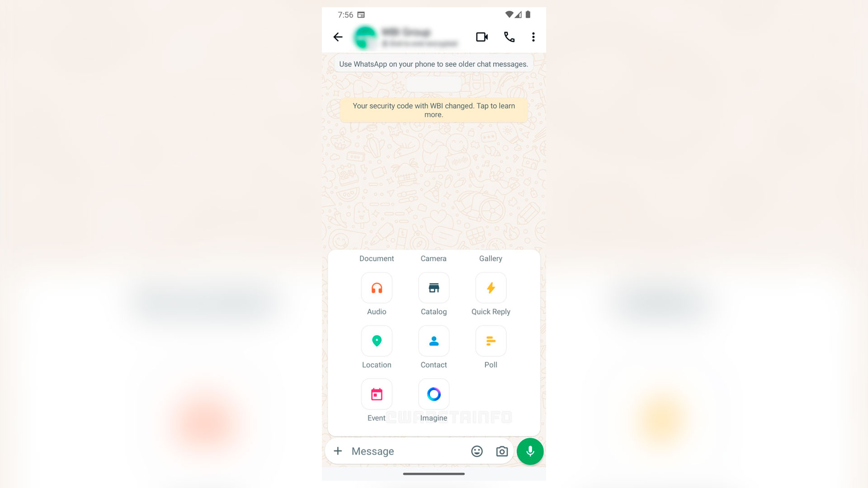This screenshot has height=488, width=868.
Task: Toggle the camera shortcut button
Action: [x=502, y=451]
